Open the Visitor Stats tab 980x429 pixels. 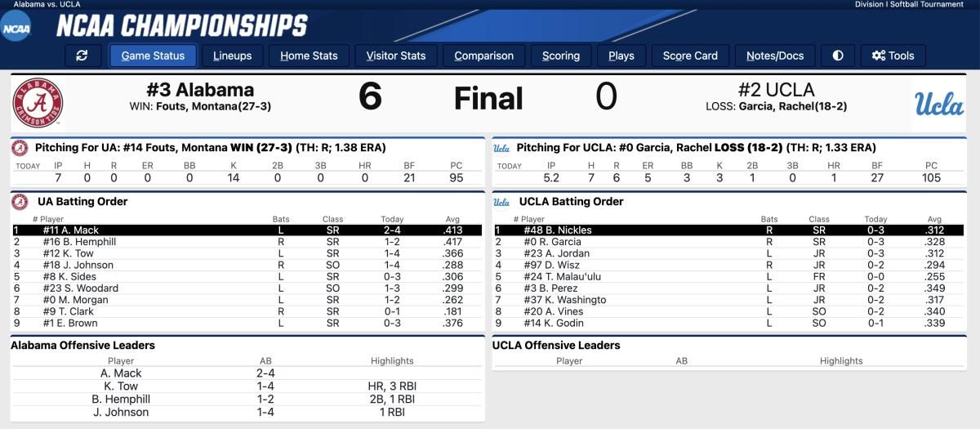point(396,56)
